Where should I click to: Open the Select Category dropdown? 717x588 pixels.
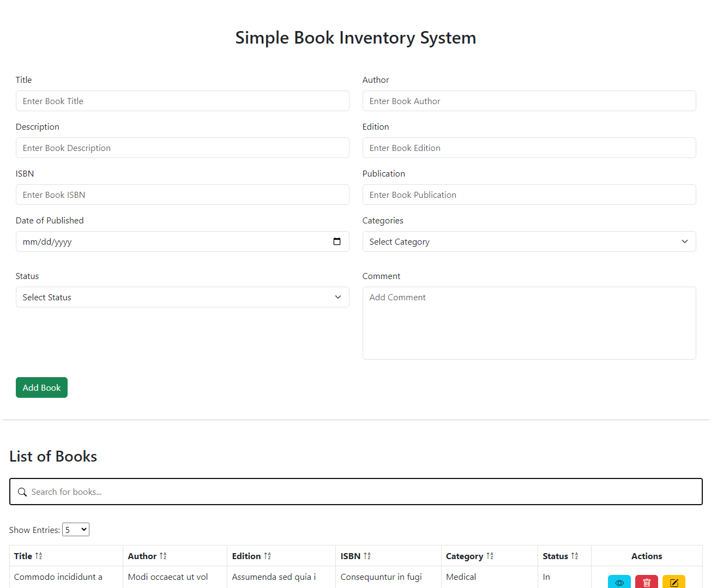[x=529, y=241]
